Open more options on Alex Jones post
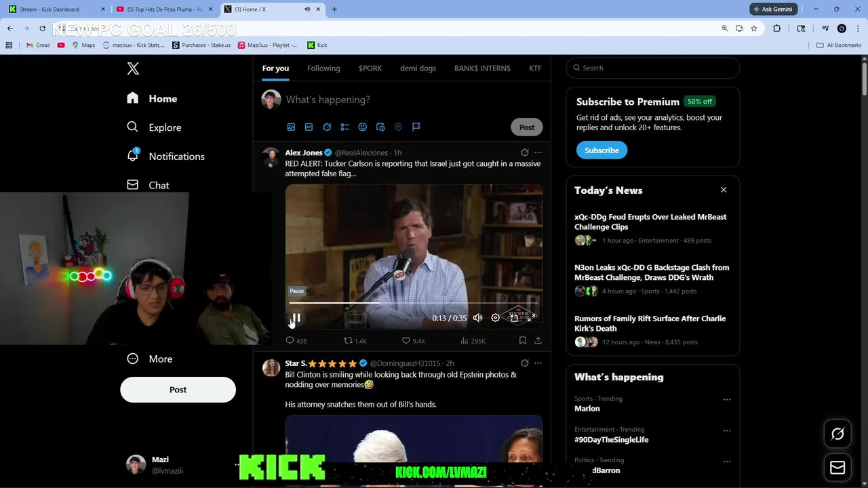Image resolution: width=868 pixels, height=488 pixels. pos(538,152)
